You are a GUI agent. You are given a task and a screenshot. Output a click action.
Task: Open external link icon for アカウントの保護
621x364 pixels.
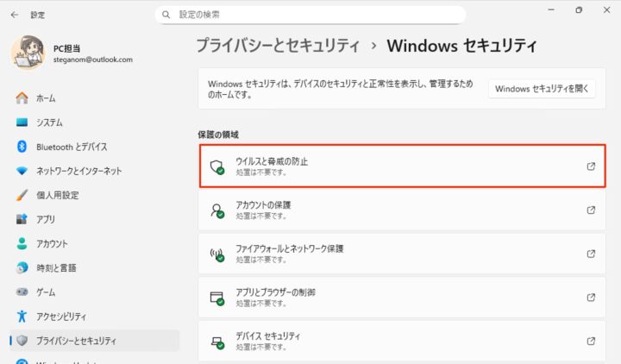point(591,210)
